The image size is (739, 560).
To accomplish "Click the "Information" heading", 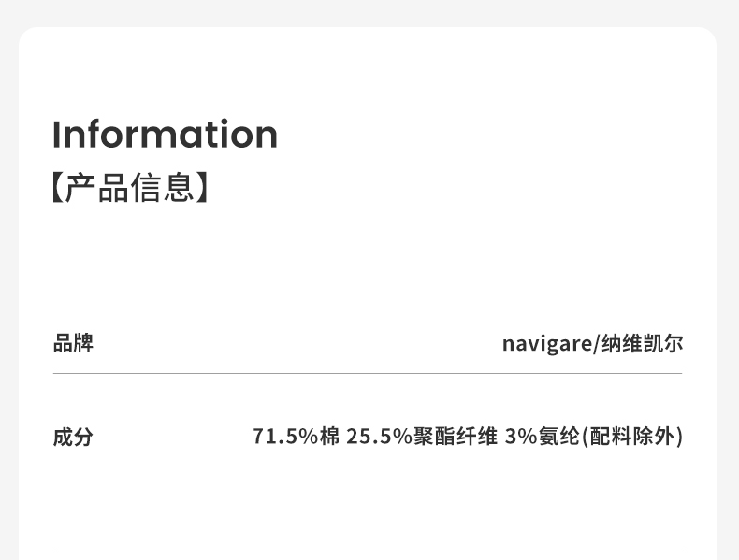I will tap(165, 135).
